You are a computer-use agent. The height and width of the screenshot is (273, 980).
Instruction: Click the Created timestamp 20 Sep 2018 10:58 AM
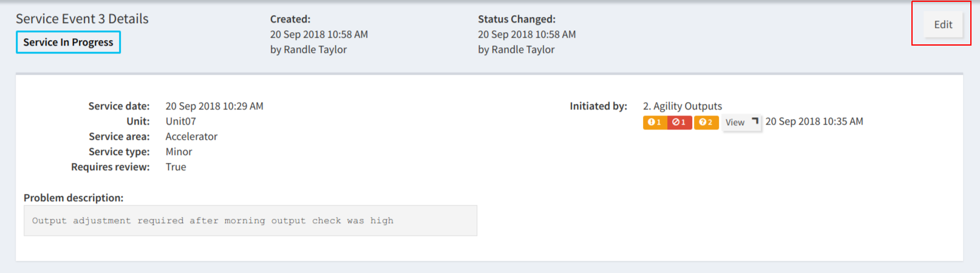coord(319,34)
